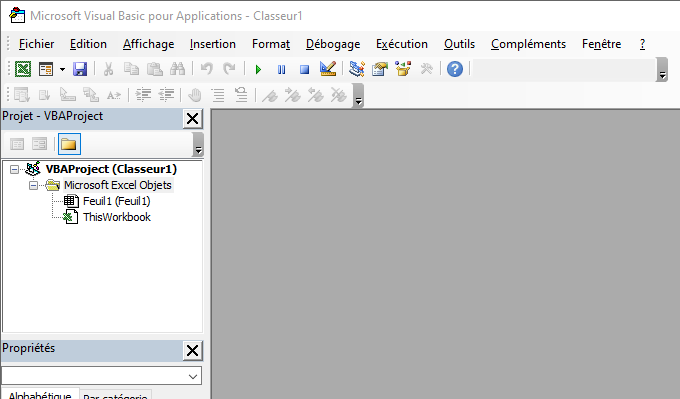680x399 pixels.
Task: Open Standard toolbar options arrow
Action: click(662, 70)
